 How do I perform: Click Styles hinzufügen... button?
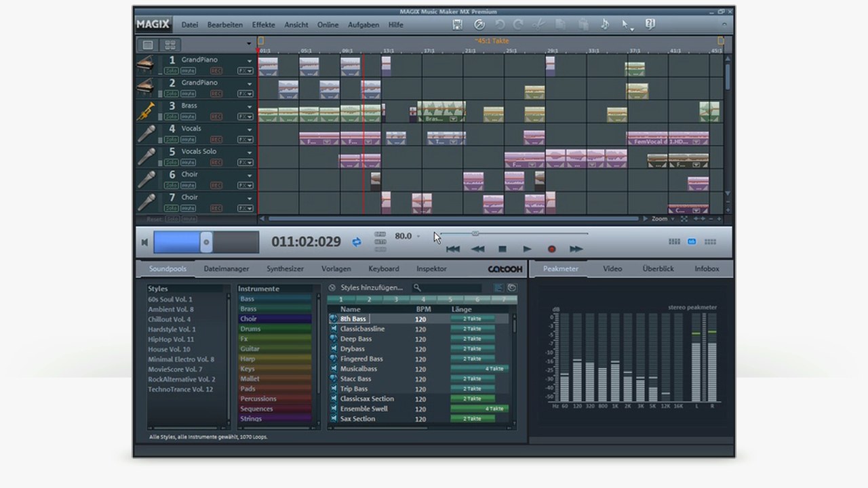[x=372, y=288]
